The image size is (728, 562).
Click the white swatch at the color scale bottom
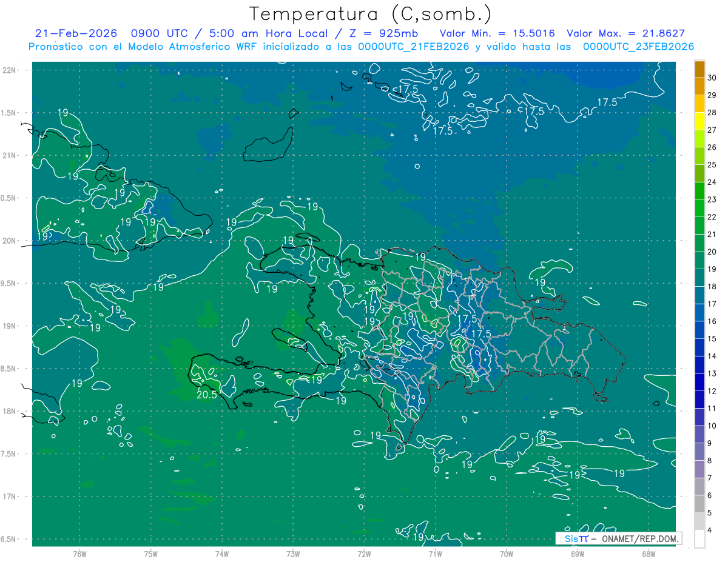tap(699, 539)
